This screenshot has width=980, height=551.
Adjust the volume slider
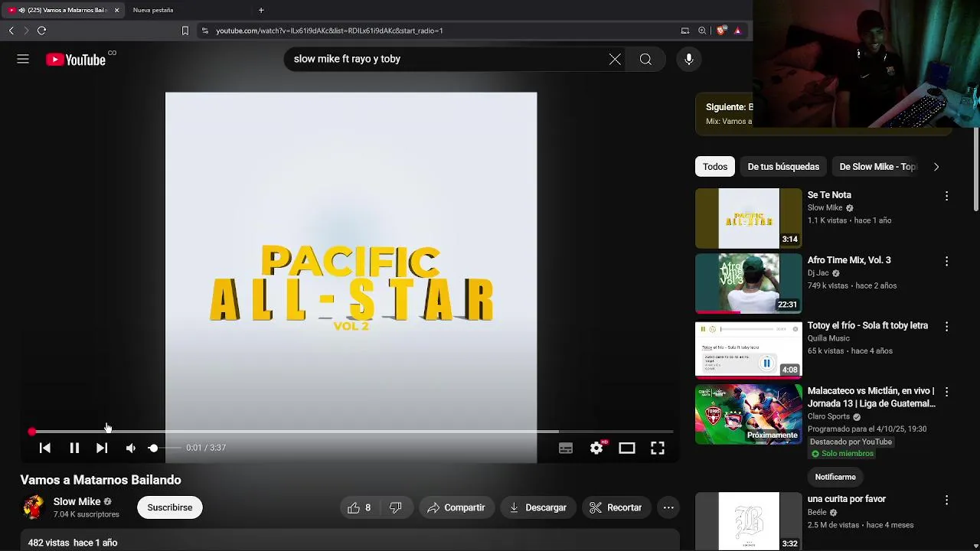[x=163, y=448]
